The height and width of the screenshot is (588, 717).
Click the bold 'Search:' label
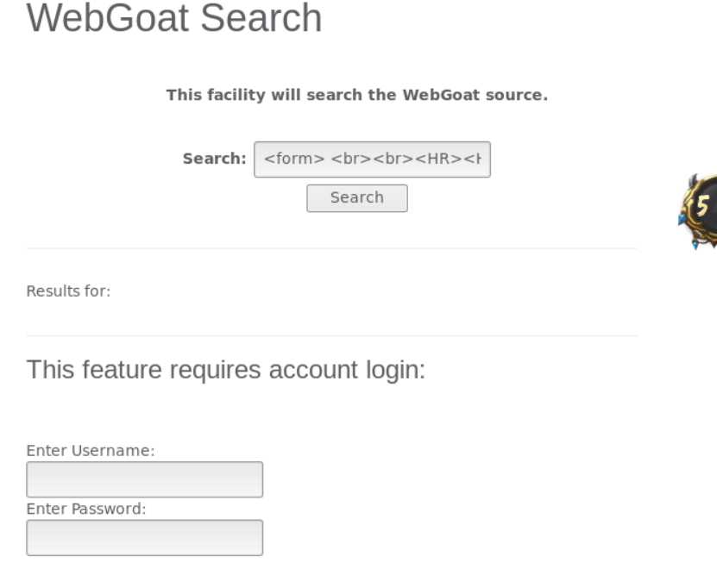pyautogui.click(x=215, y=159)
